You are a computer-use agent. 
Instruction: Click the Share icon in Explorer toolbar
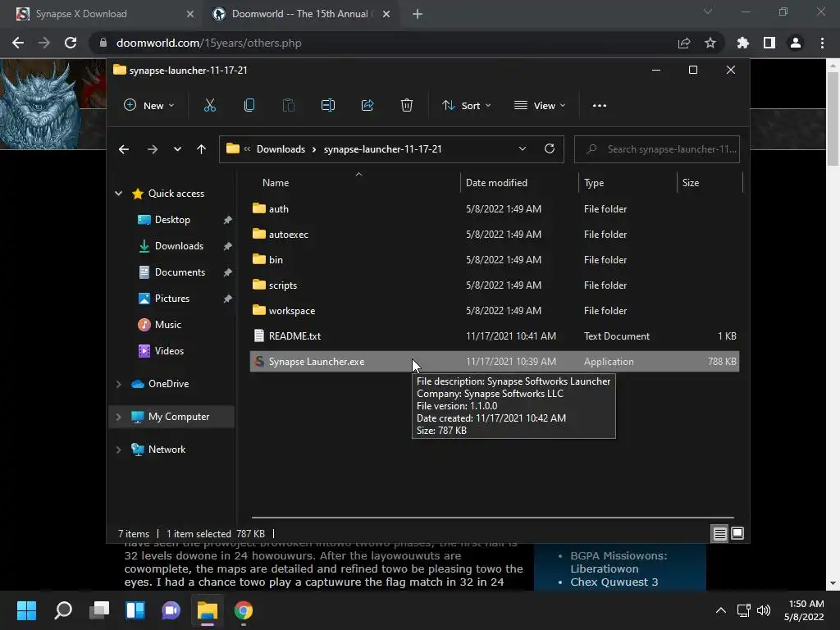pyautogui.click(x=367, y=106)
